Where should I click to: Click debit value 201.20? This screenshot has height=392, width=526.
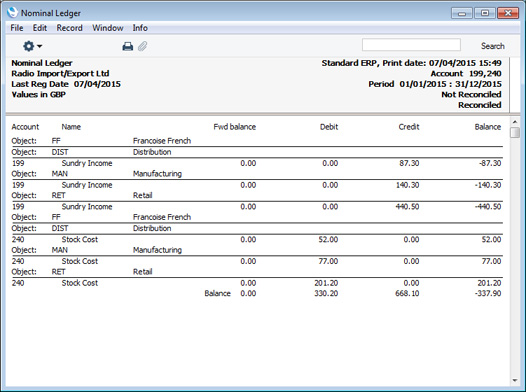point(326,283)
